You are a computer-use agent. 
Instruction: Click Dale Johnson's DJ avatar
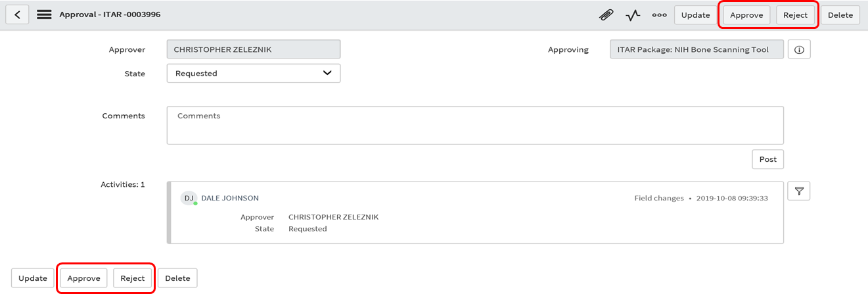(189, 198)
